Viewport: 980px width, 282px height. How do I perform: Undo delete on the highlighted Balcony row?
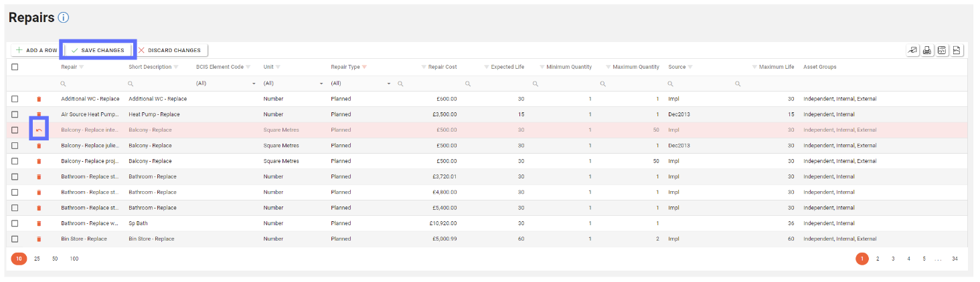(x=39, y=130)
